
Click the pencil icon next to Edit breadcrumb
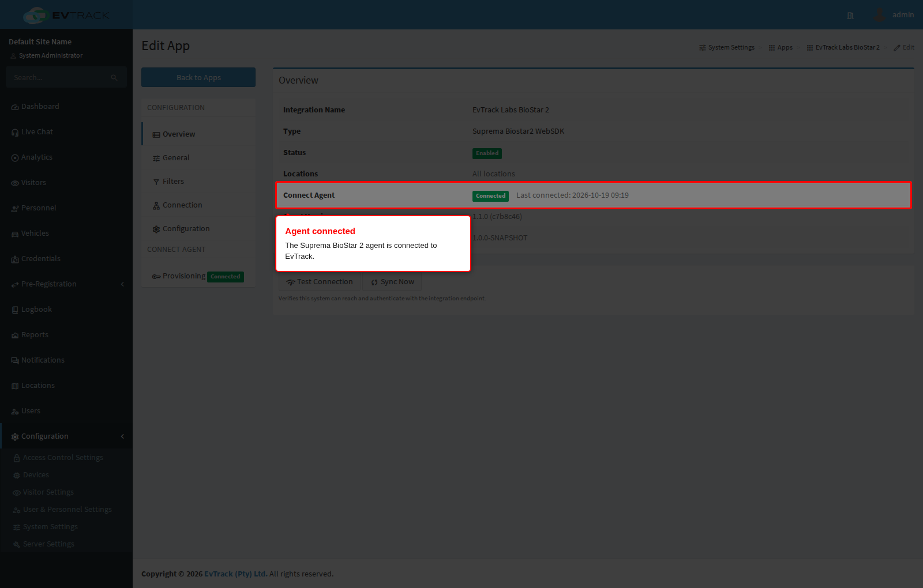coord(897,48)
